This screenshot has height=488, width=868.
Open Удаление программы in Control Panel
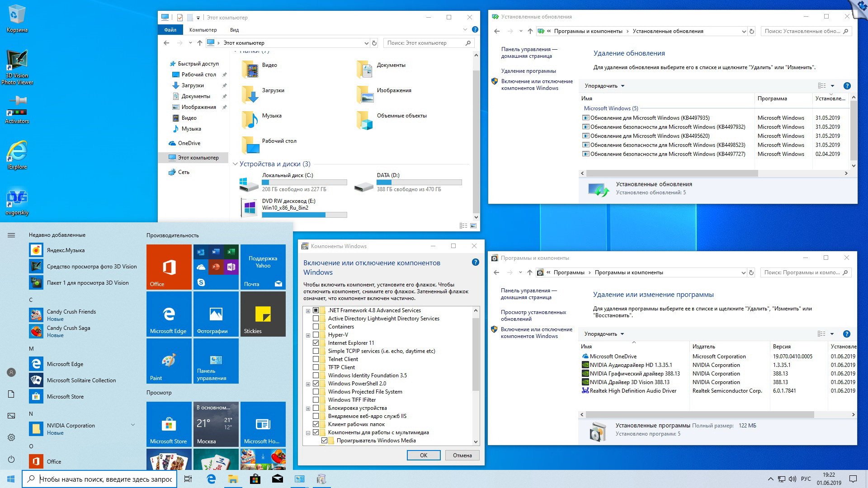[528, 71]
